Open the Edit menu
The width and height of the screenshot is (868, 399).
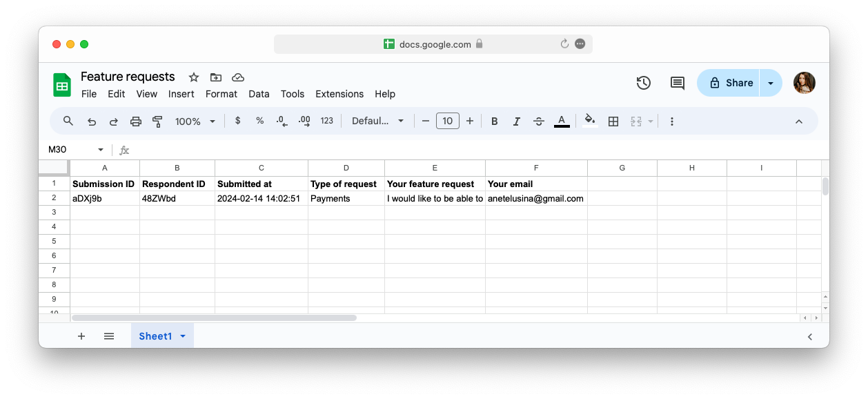pos(117,94)
